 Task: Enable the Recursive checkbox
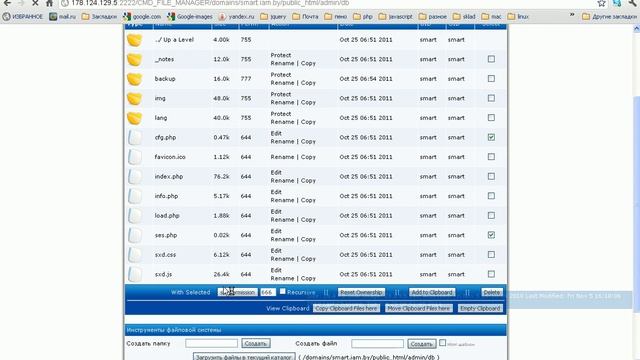282,291
